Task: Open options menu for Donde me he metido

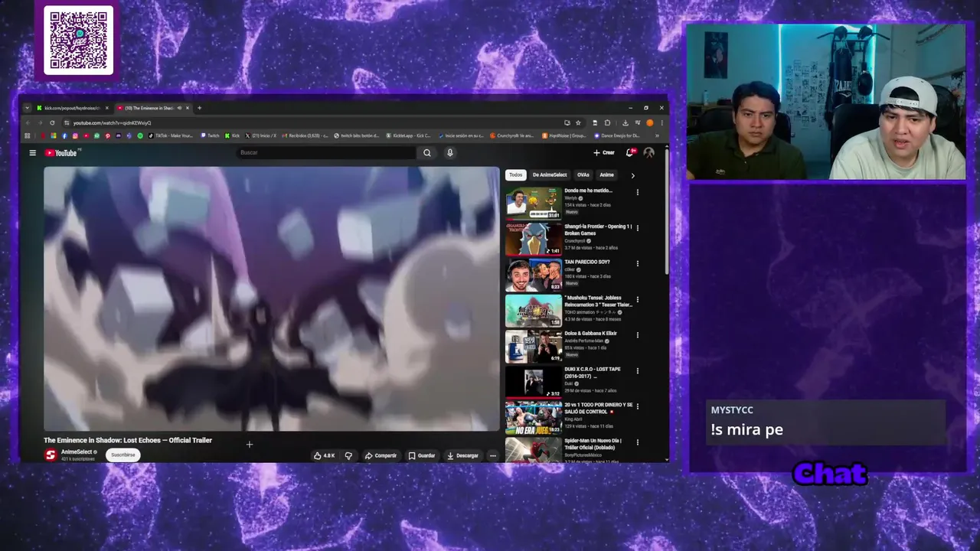Action: tap(637, 192)
